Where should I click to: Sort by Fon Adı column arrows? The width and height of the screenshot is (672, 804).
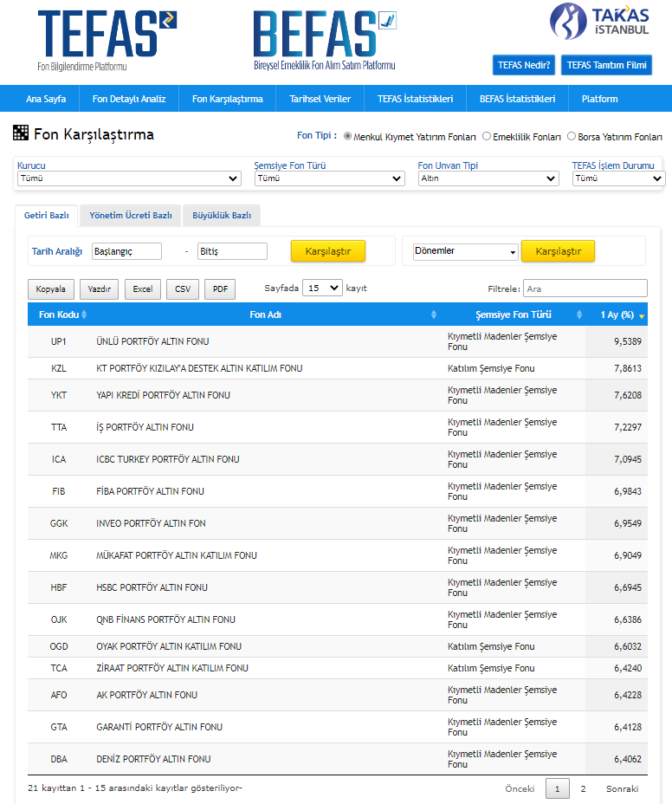tap(434, 314)
